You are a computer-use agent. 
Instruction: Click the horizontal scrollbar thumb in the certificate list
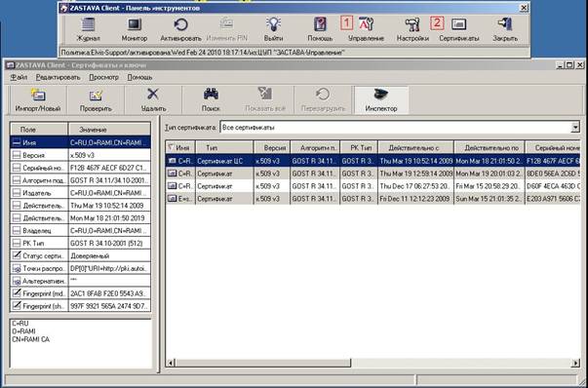click(263, 363)
